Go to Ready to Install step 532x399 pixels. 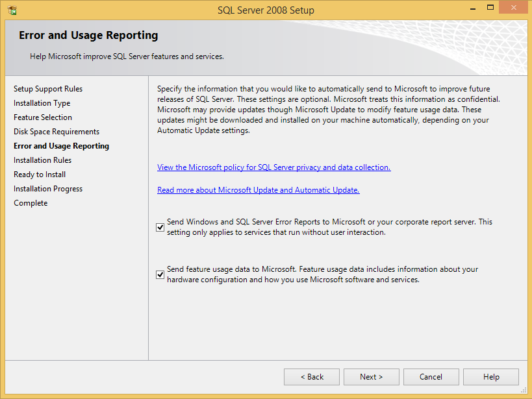click(40, 175)
